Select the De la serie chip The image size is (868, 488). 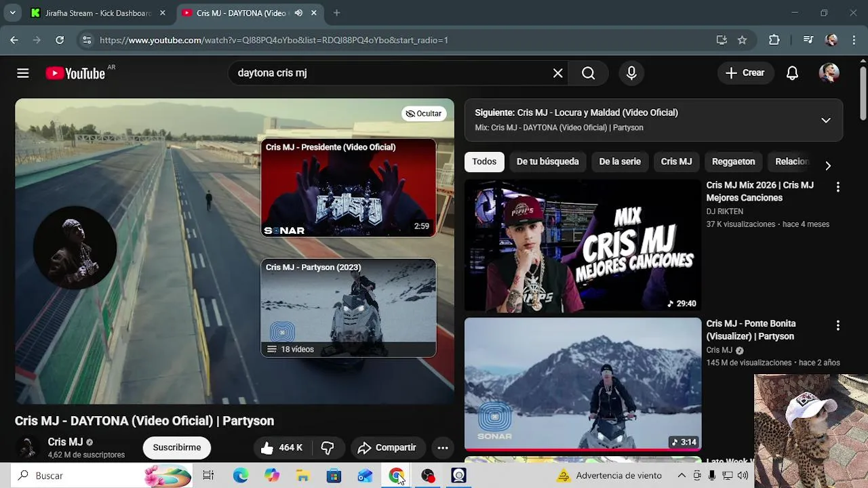pos(620,161)
